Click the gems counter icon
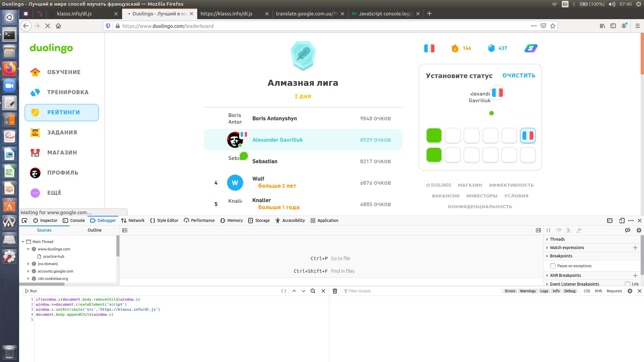 click(x=491, y=48)
